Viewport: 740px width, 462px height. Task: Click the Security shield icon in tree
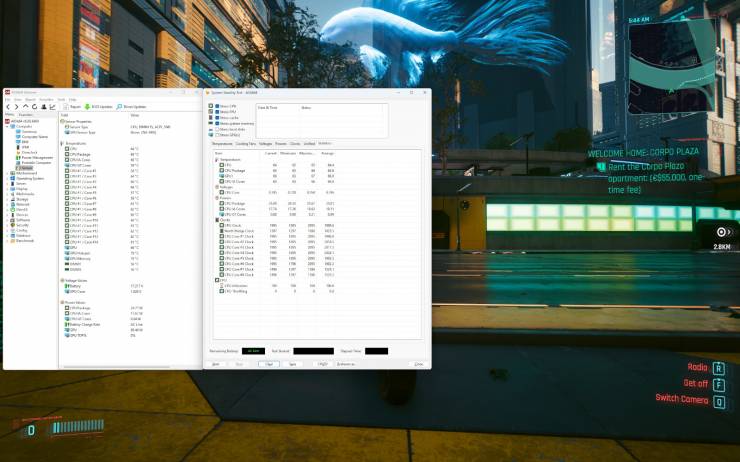click(x=13, y=225)
